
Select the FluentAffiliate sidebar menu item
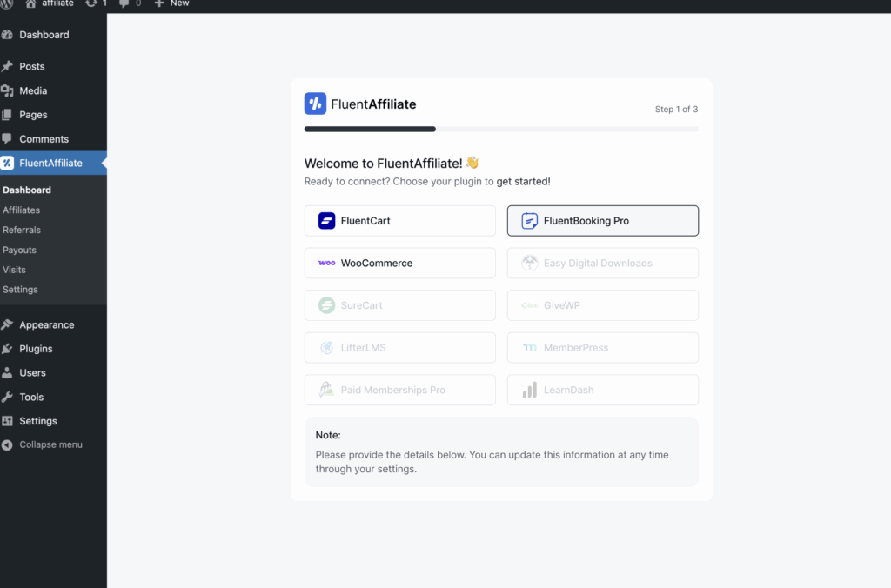(53, 163)
